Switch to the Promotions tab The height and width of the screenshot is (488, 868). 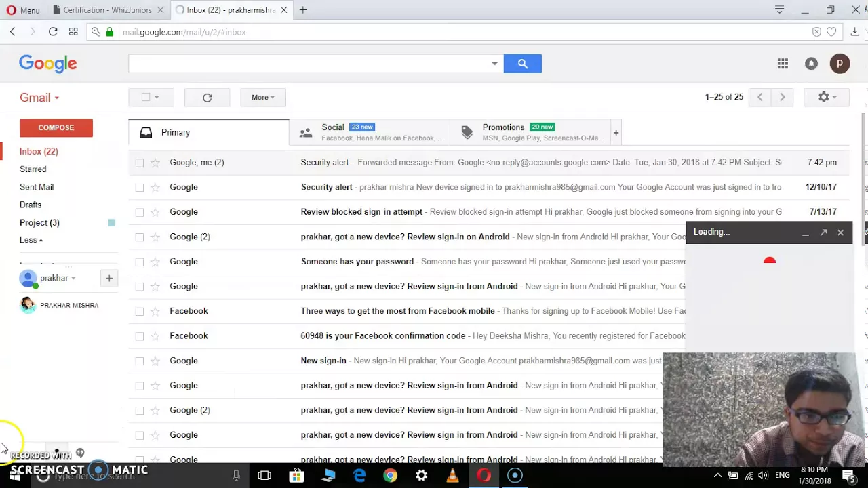[530, 133]
